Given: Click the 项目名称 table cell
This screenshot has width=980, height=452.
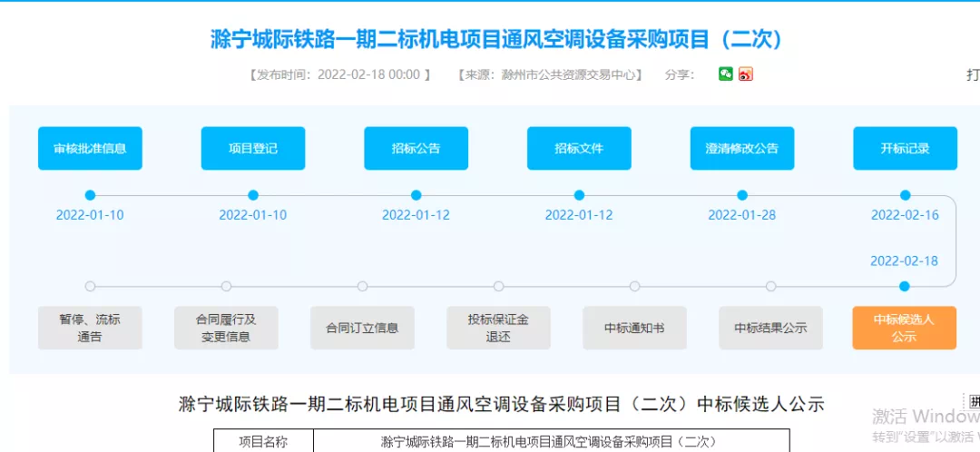Looking at the screenshot, I should point(263,441).
